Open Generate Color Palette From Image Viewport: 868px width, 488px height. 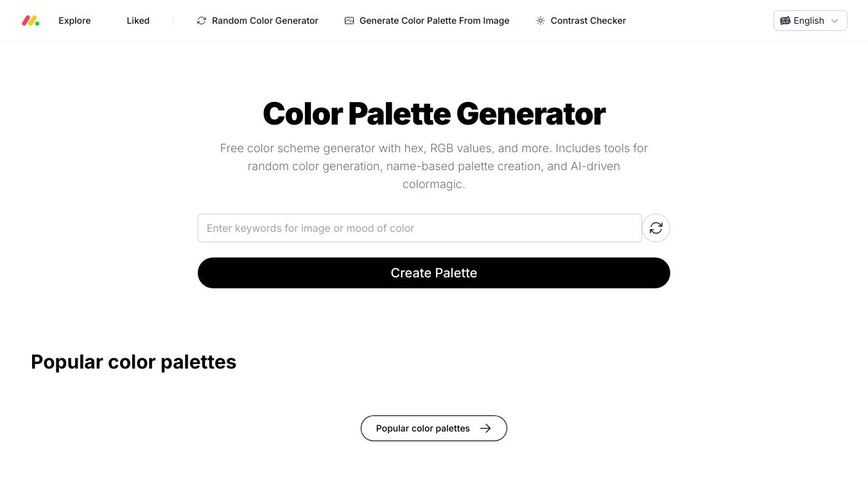(434, 21)
